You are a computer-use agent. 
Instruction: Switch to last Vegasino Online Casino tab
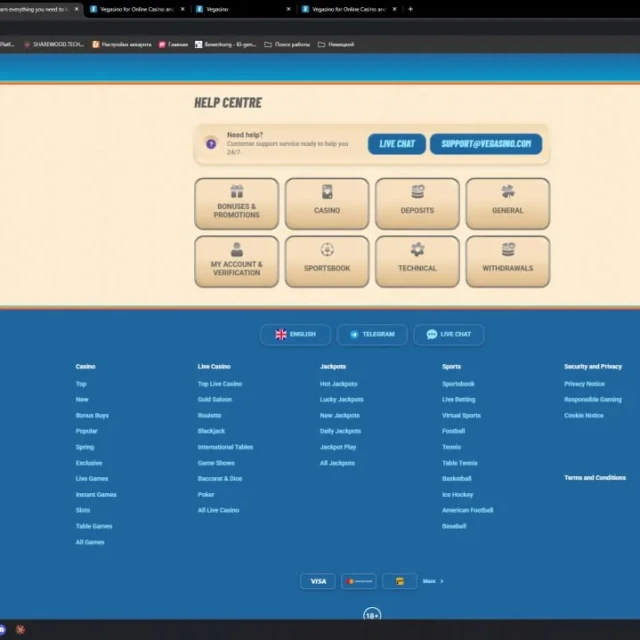point(349,9)
